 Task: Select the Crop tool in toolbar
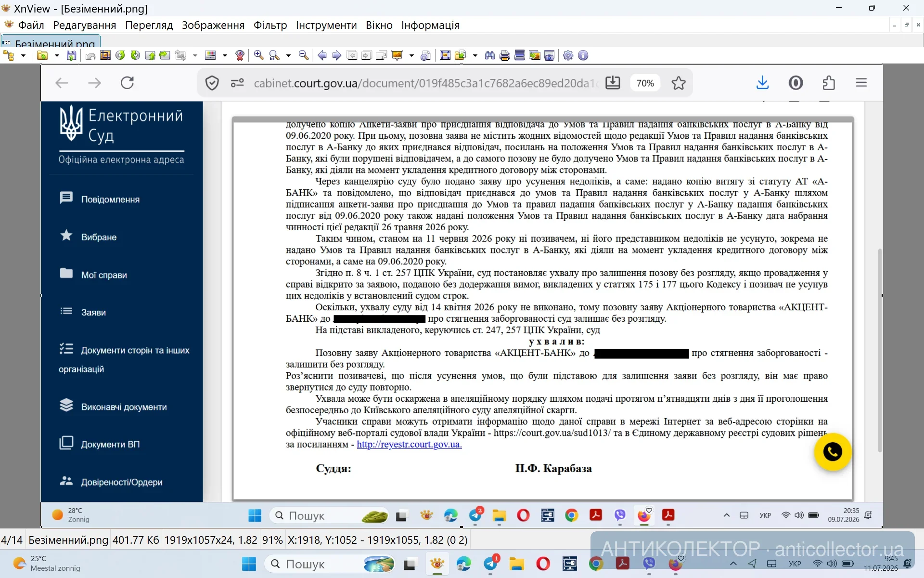click(105, 55)
